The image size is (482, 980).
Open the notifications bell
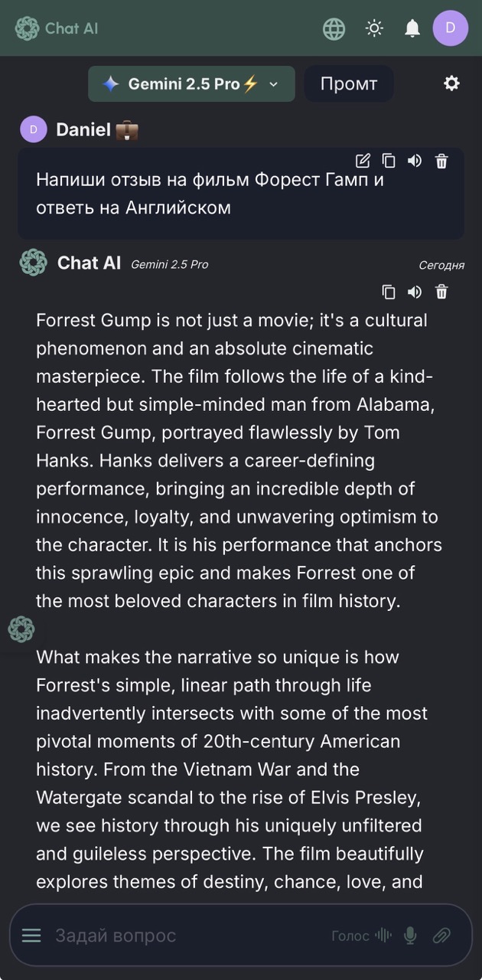coord(412,28)
